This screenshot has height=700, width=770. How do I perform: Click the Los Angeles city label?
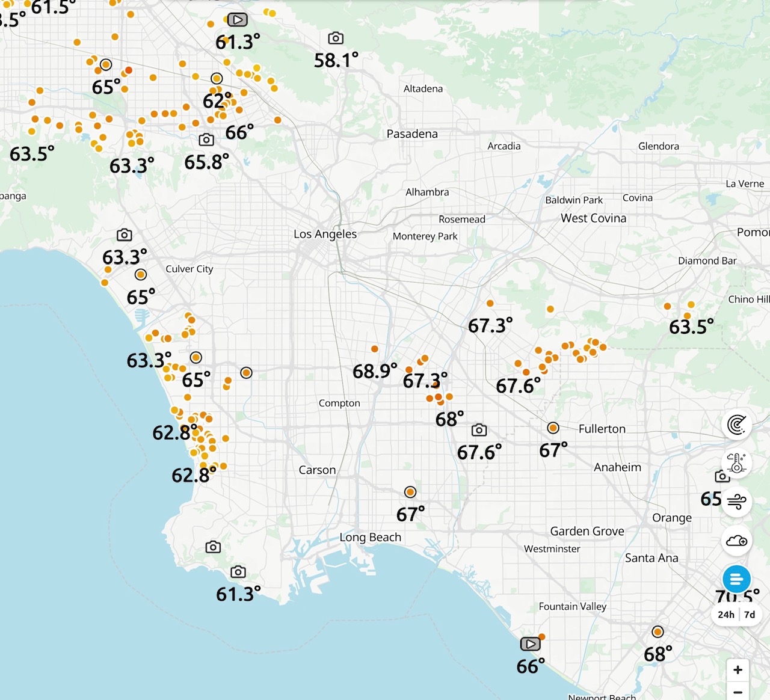[x=325, y=234]
